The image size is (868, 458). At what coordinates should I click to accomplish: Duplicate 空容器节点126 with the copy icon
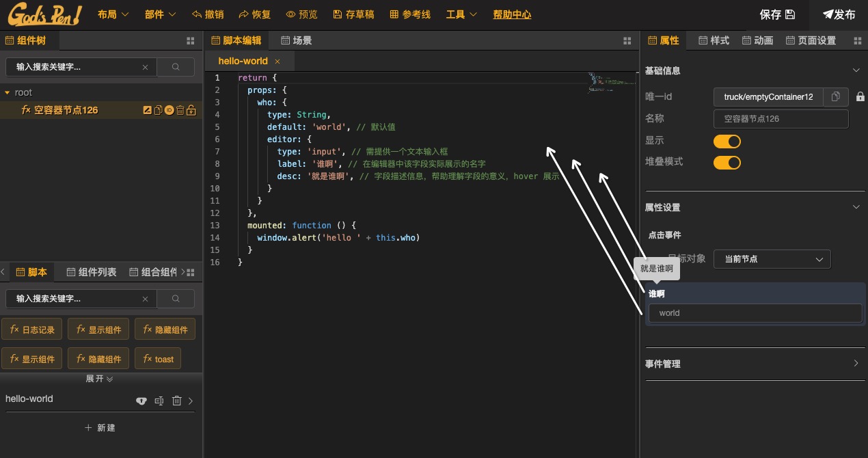(159, 110)
